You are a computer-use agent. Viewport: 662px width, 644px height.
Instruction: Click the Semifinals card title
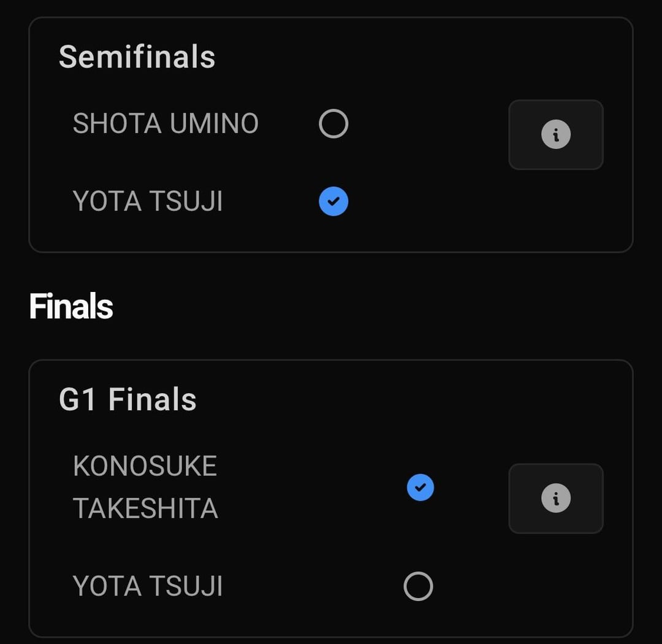coord(137,56)
